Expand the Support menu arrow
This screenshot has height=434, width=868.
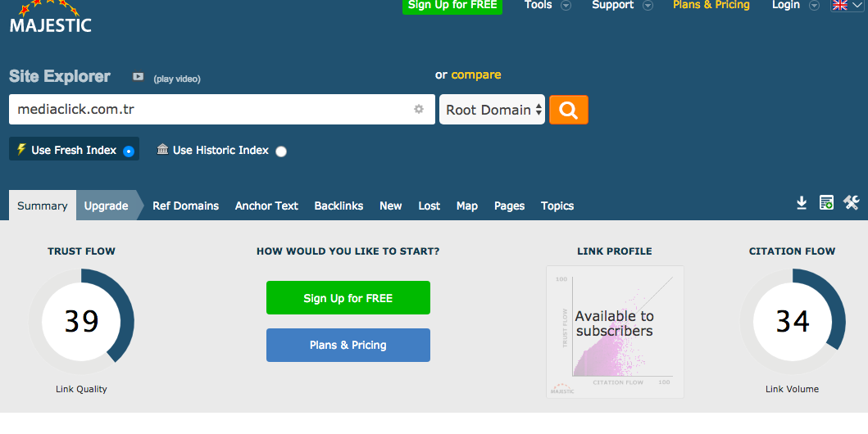(x=648, y=6)
